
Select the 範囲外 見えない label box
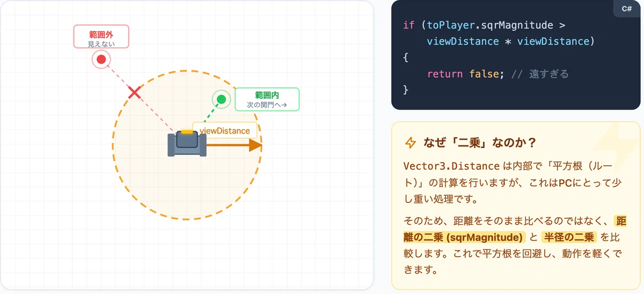101,36
